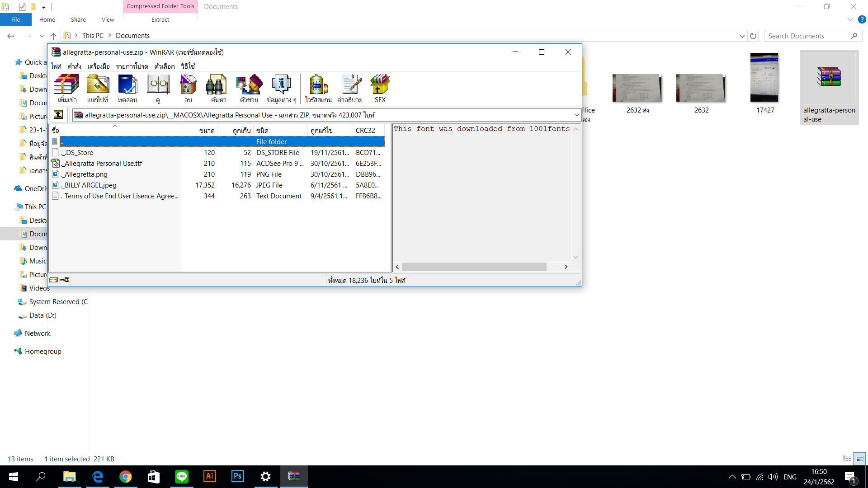The width and height of the screenshot is (868, 488).
Task: Switch to large icons view in Explorer status bar
Action: (x=859, y=459)
